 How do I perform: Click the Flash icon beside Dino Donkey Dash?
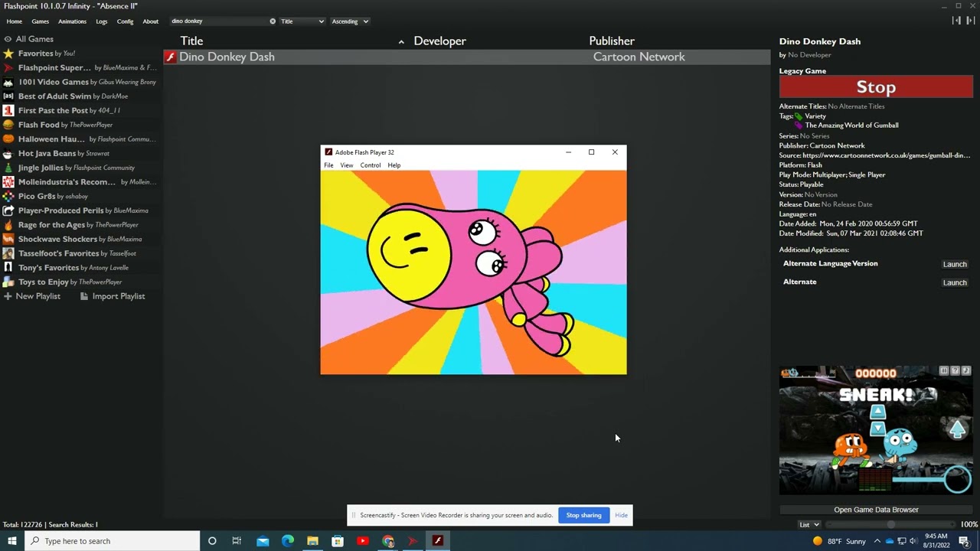(171, 57)
